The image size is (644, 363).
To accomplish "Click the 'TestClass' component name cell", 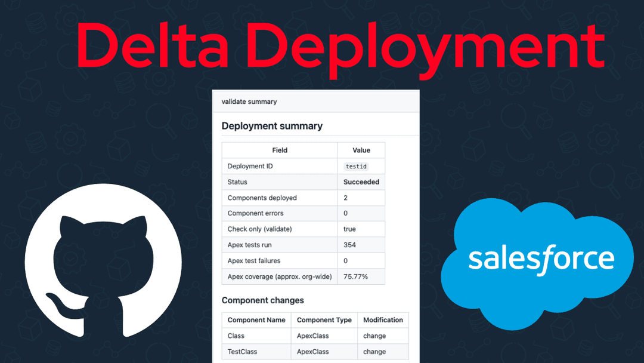I will tap(256, 352).
